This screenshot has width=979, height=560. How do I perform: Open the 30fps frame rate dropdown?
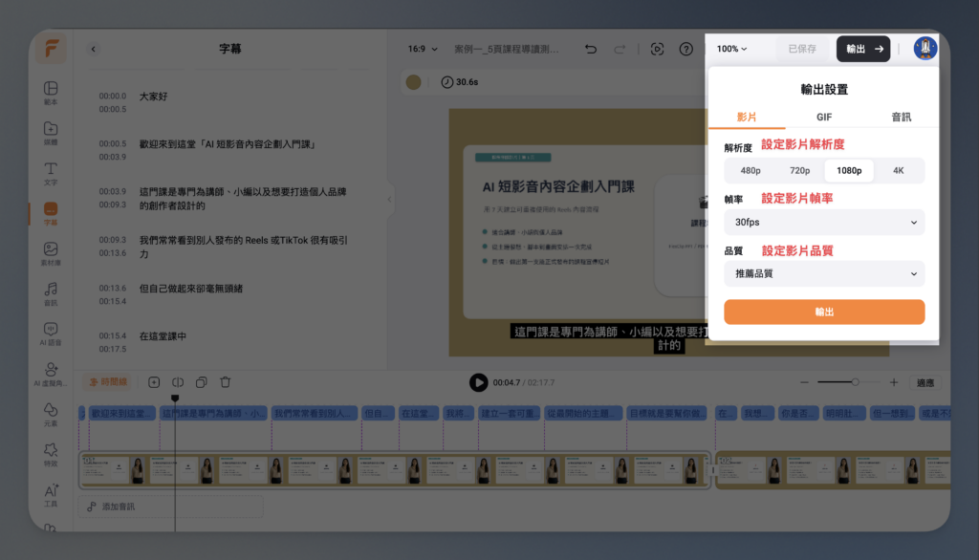(x=824, y=223)
